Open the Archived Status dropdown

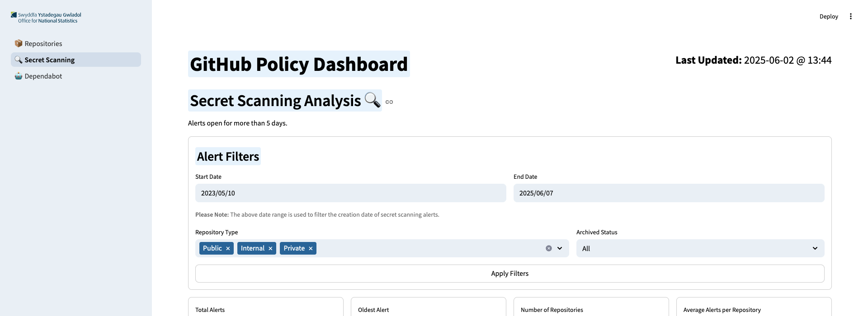(x=700, y=248)
